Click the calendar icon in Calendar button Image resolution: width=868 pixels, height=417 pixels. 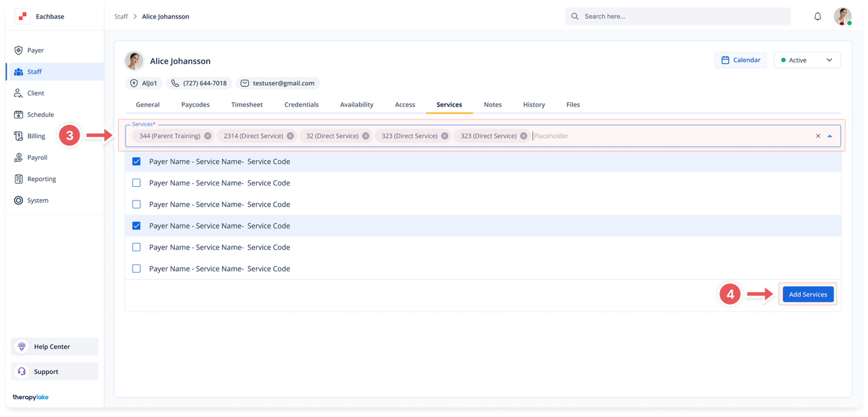pos(725,60)
